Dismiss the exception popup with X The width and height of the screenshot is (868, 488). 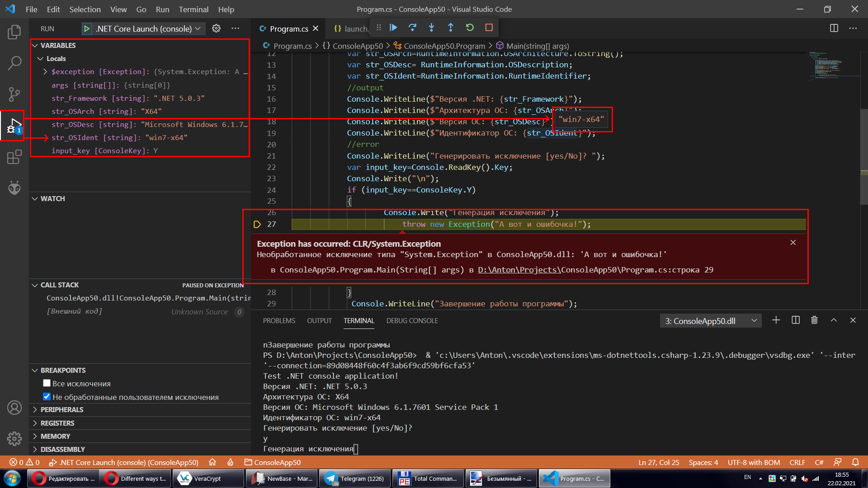pyautogui.click(x=793, y=243)
